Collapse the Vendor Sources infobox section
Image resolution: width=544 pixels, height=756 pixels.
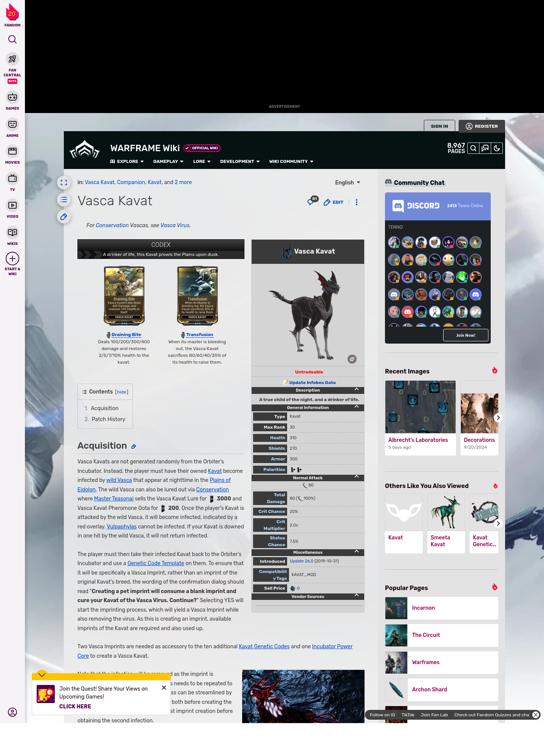click(357, 596)
